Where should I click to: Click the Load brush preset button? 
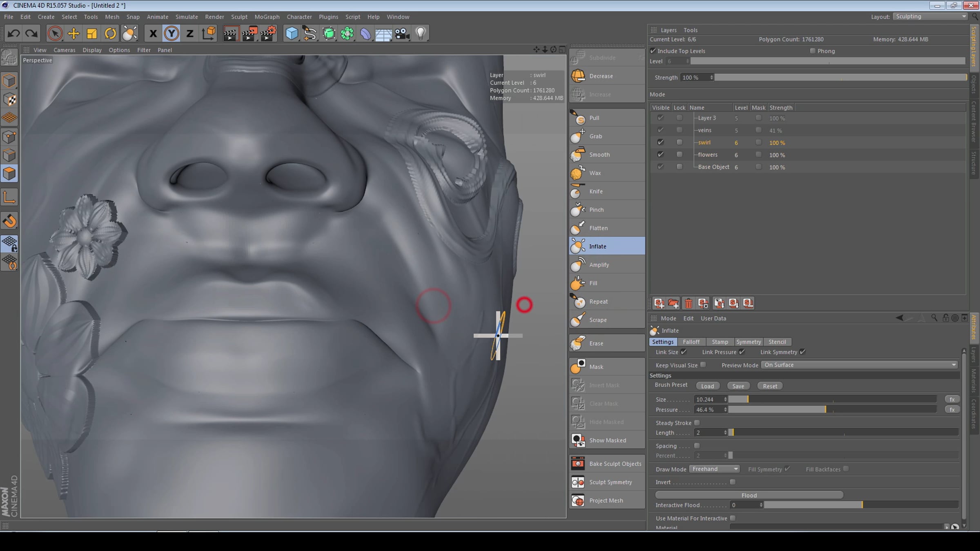coord(708,386)
